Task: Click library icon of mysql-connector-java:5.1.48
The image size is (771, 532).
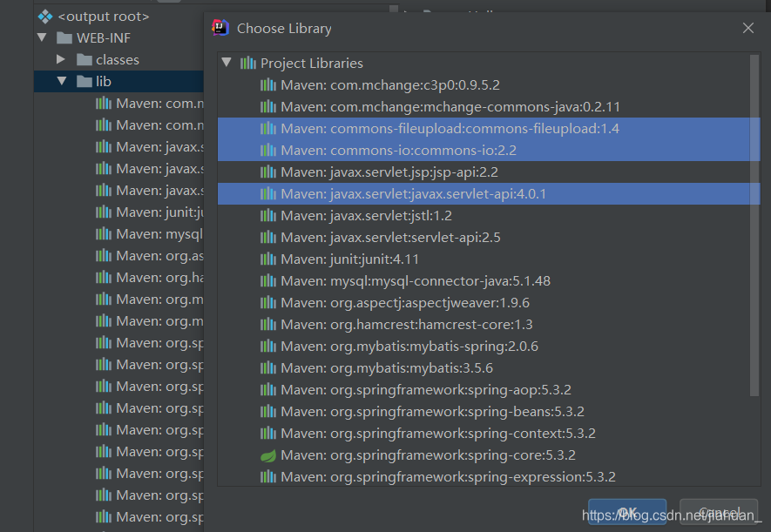Action: (x=268, y=281)
